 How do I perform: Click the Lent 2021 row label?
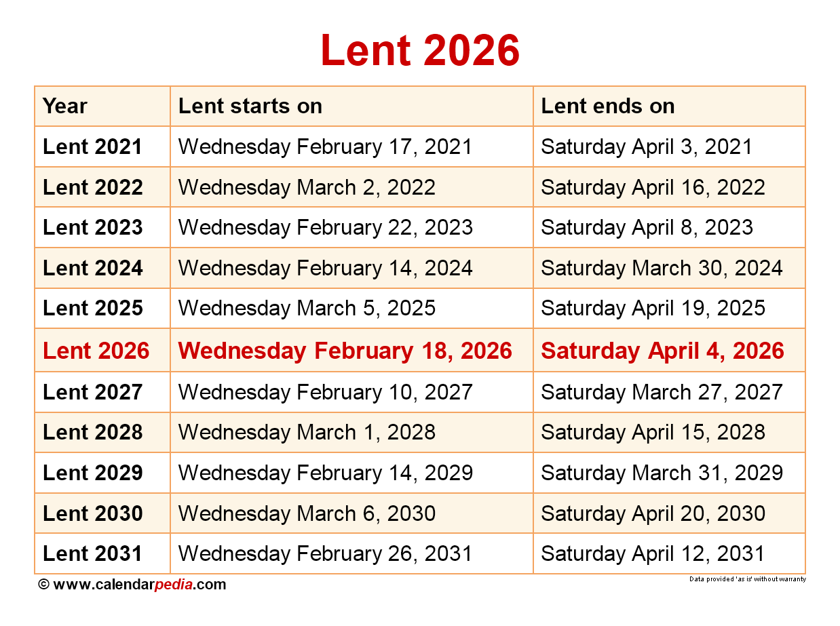point(92,147)
